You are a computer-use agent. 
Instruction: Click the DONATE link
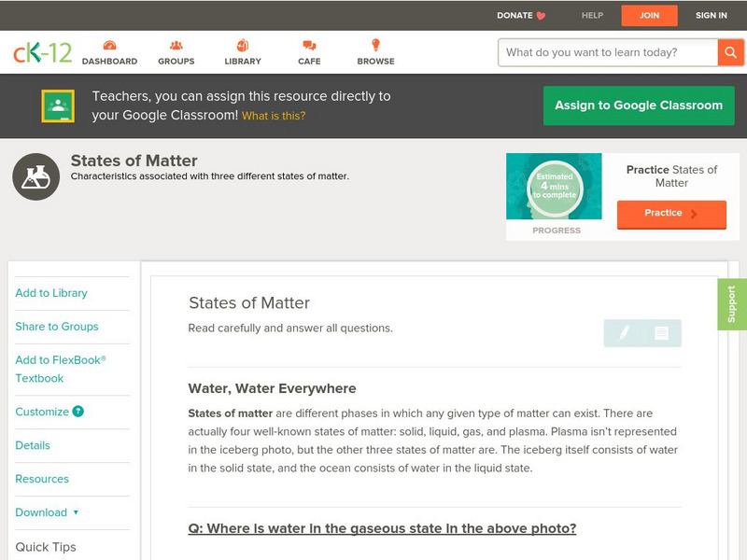click(x=514, y=16)
